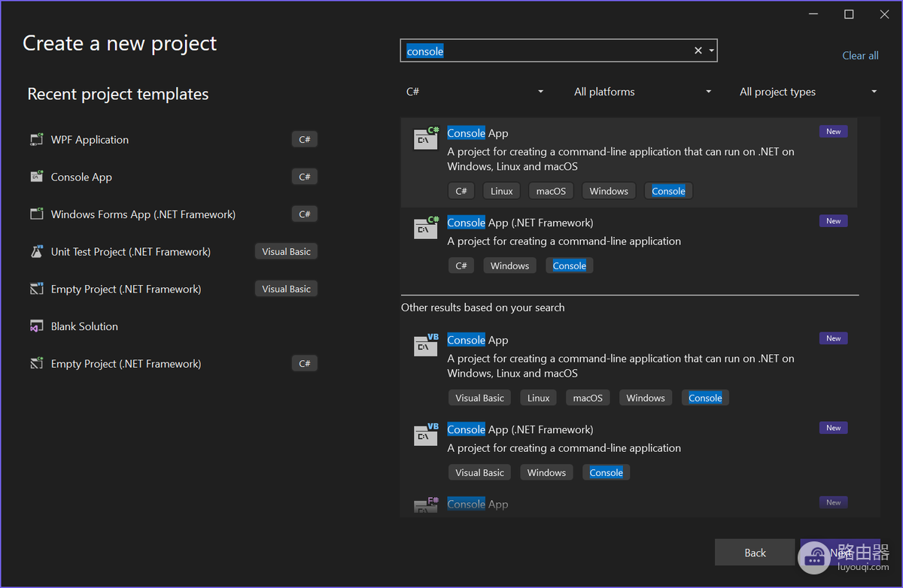Click C# badge next to WPF Application
This screenshot has height=588, width=903.
(x=305, y=139)
